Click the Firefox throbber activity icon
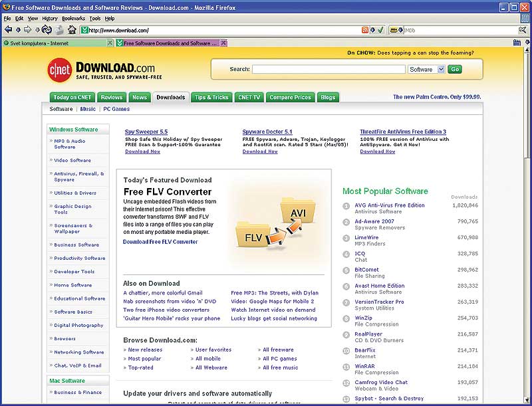Image resolution: width=532 pixels, height=406 pixels. pyautogui.click(x=525, y=19)
